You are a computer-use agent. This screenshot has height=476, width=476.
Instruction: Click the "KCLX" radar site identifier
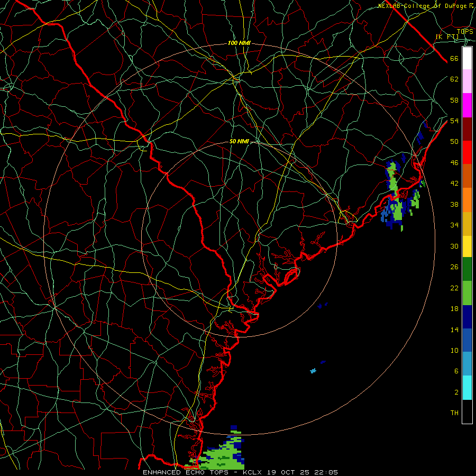(x=253, y=472)
